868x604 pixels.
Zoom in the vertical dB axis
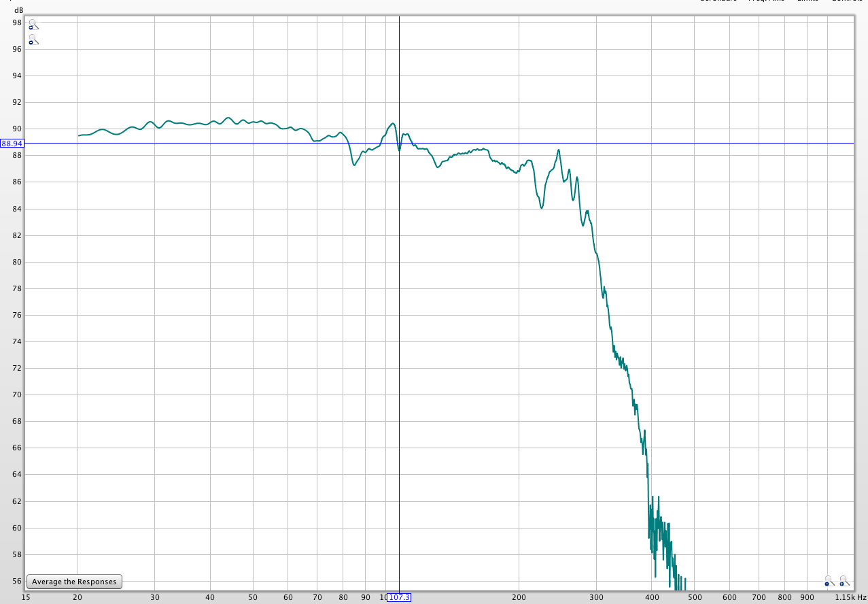(x=33, y=25)
